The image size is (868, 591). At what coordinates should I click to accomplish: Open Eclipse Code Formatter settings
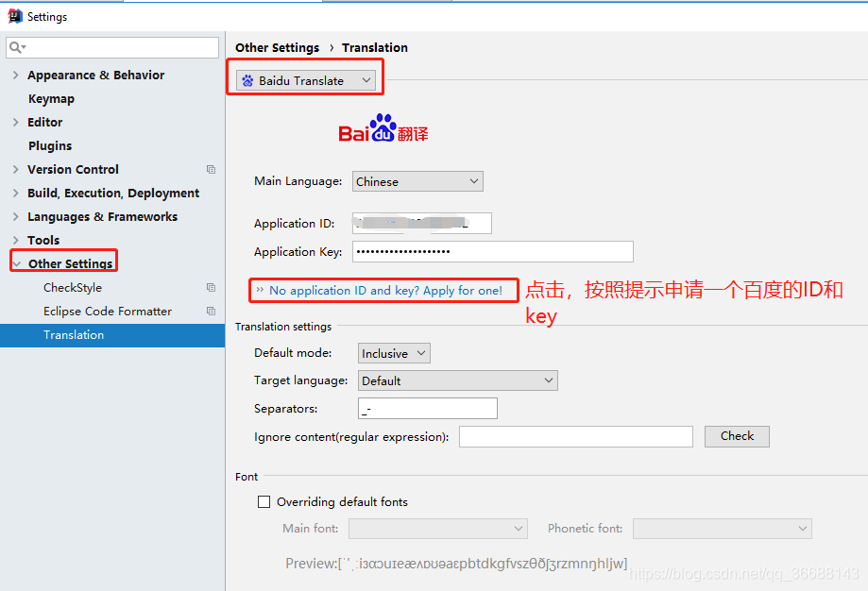click(x=108, y=311)
